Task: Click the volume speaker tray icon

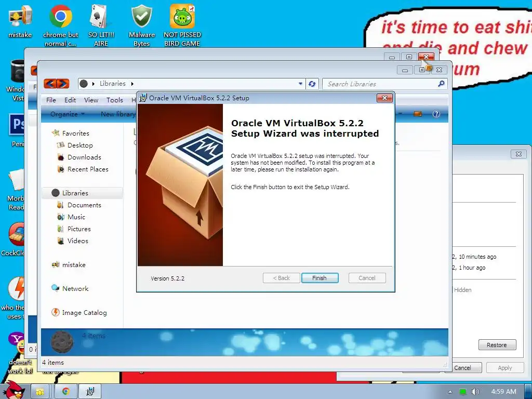Action: point(475,392)
